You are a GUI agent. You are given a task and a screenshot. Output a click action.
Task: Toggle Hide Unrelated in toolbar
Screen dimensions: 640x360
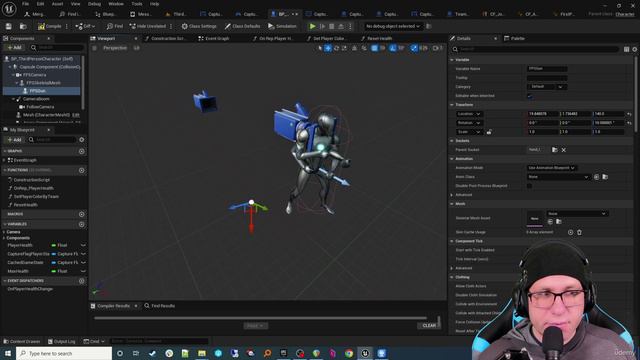tap(147, 26)
